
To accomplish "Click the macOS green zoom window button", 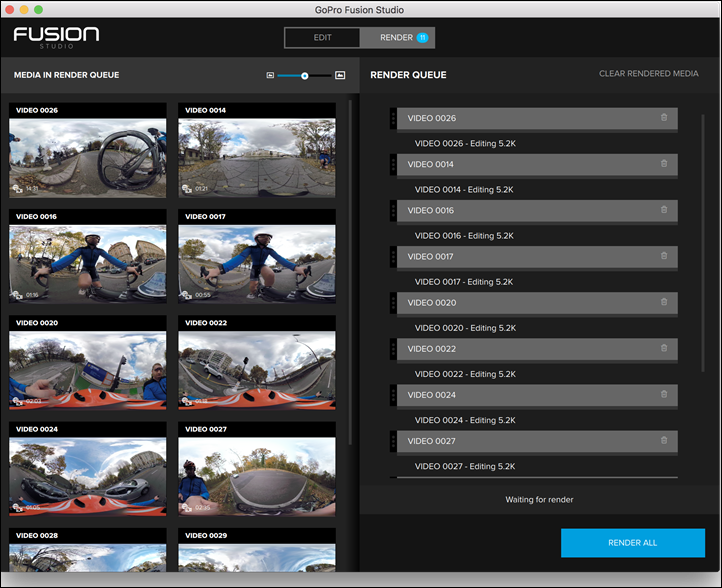I will (x=39, y=10).
